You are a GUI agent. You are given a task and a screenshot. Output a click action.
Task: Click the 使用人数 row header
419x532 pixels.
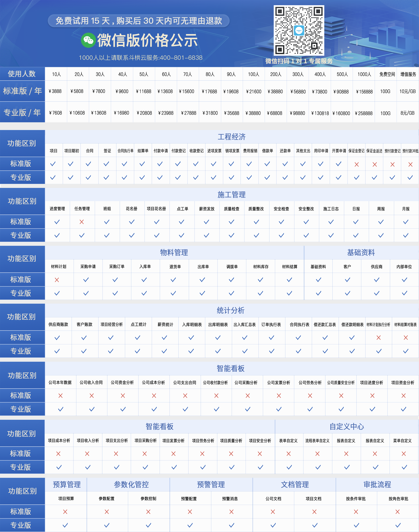tap(22, 74)
